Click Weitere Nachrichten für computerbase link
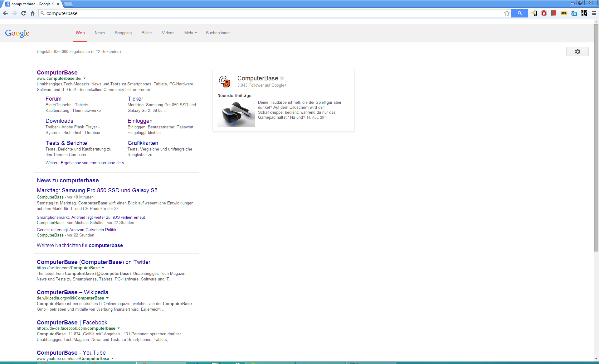 click(80, 245)
